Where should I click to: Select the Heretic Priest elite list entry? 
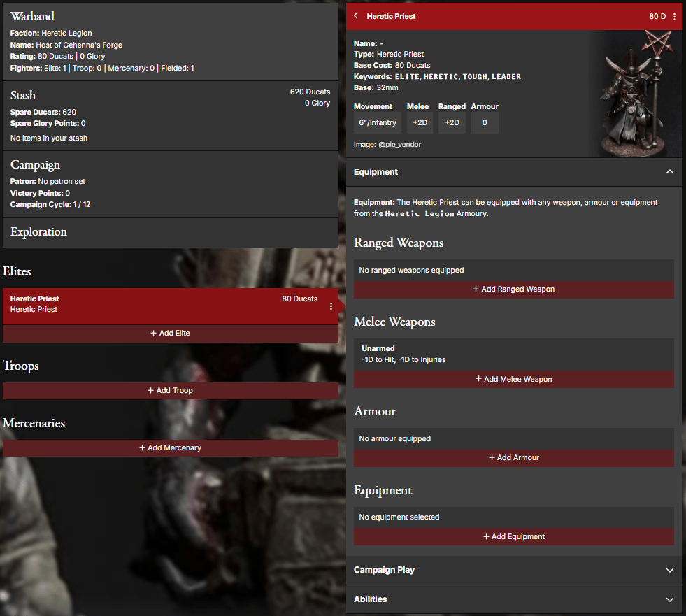tap(140, 305)
